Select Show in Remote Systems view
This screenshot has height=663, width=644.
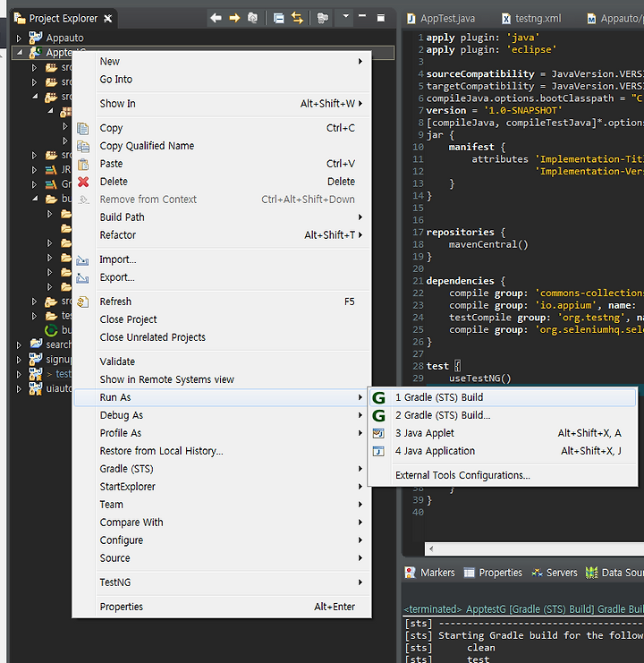click(222, 379)
